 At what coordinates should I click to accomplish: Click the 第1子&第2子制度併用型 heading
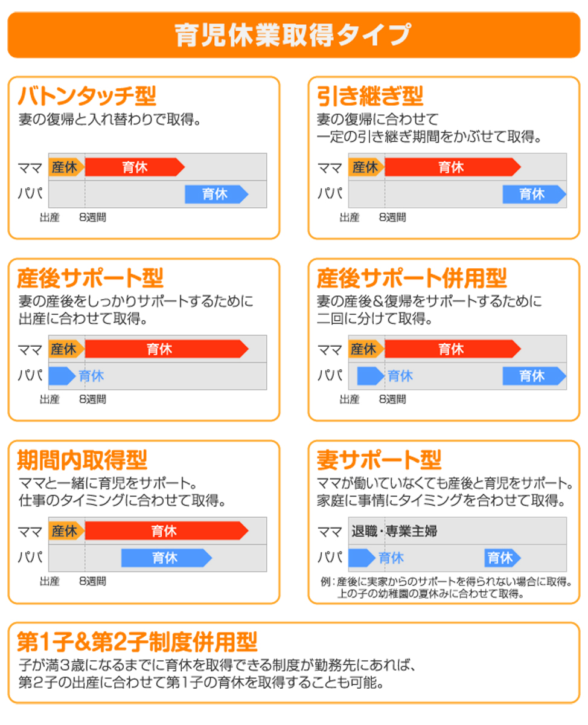[x=138, y=642]
